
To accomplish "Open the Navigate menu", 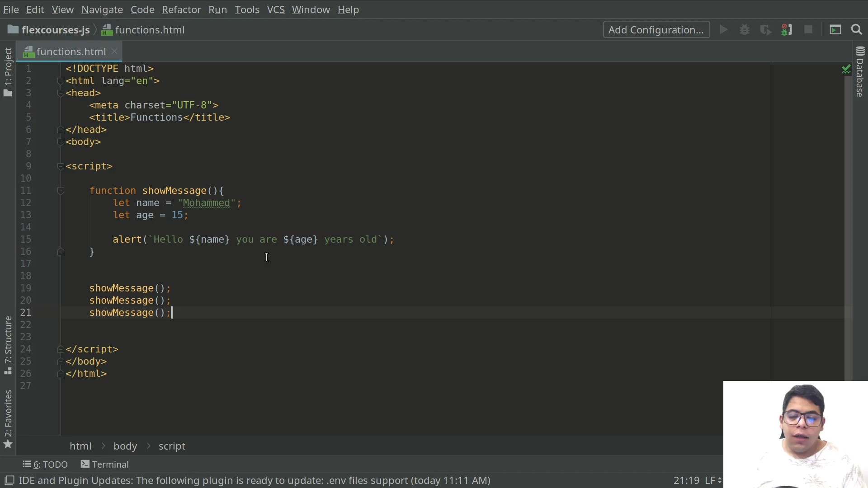I will tap(102, 9).
